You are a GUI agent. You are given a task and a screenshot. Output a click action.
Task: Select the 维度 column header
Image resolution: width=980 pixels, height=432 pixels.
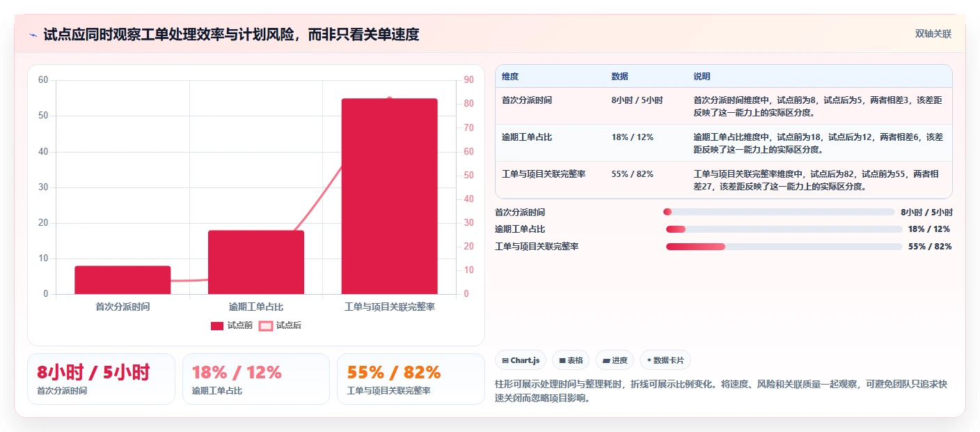tap(510, 77)
